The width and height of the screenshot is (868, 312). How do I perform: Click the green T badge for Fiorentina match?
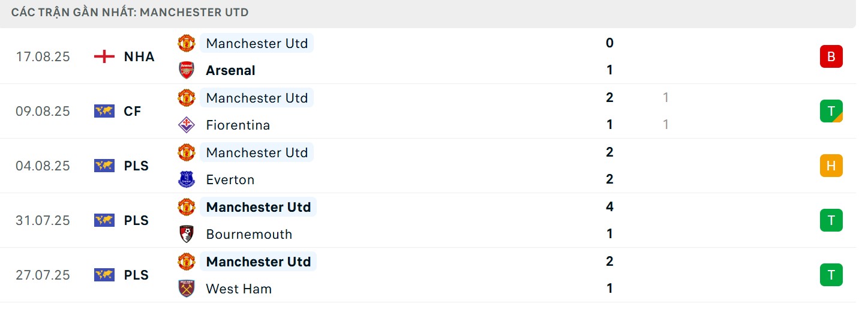[x=831, y=111]
